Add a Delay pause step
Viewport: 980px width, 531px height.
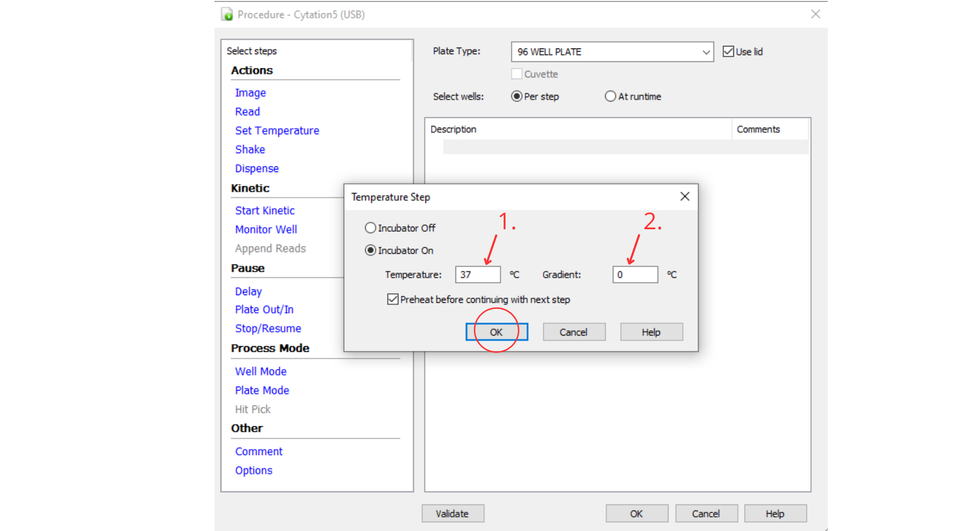pos(248,292)
